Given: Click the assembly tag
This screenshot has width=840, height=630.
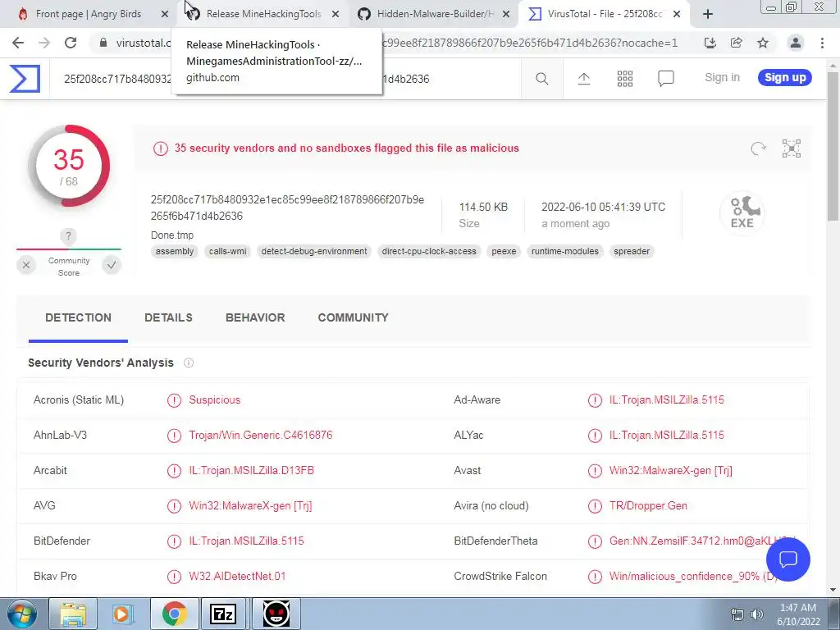Looking at the screenshot, I should (175, 251).
